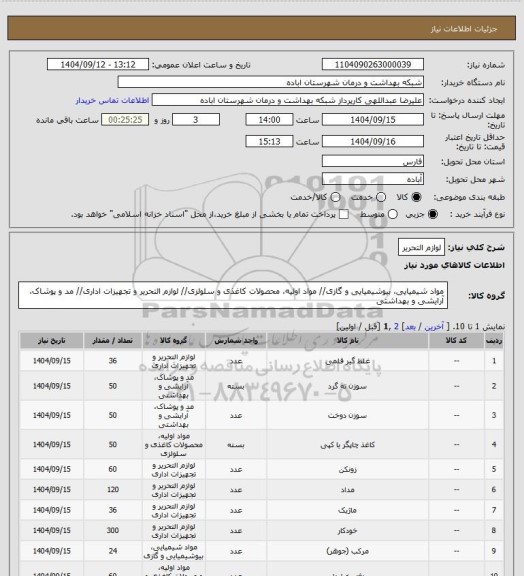Open the اطلاعات تماس خریدار link

112,100
